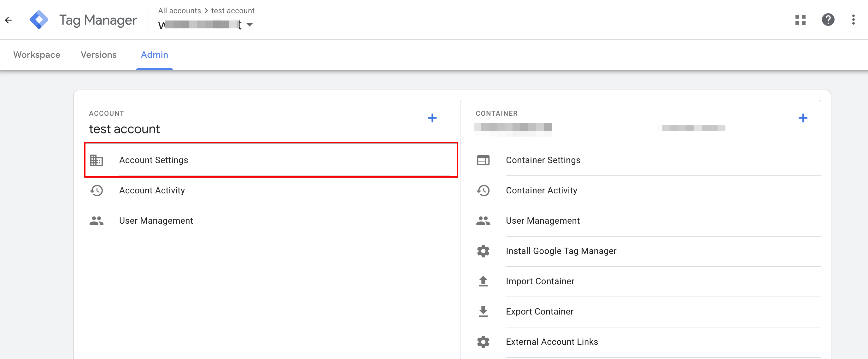The image size is (868, 359).
Task: Click the test account breadcrumb link
Action: [232, 11]
